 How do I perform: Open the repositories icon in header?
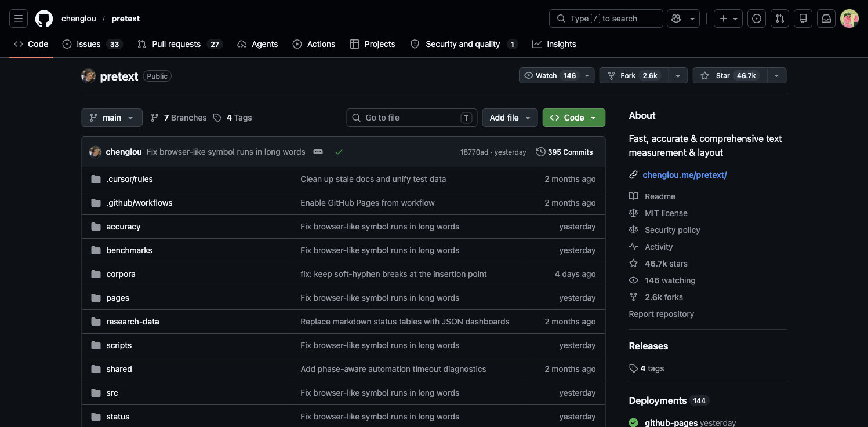(803, 19)
